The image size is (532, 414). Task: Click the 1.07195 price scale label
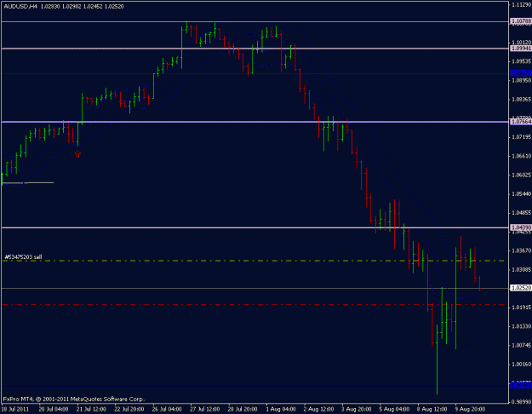click(522, 137)
